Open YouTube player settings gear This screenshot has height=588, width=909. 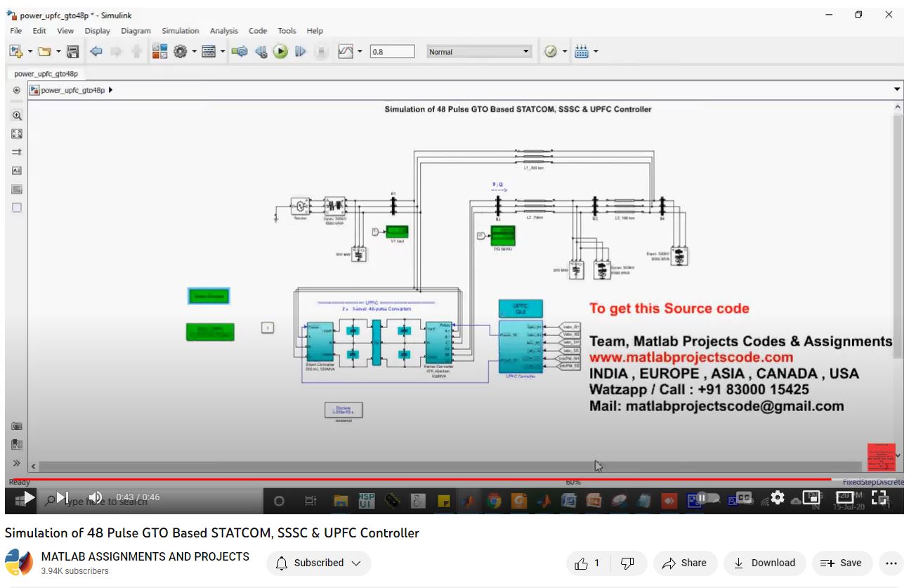tap(777, 497)
